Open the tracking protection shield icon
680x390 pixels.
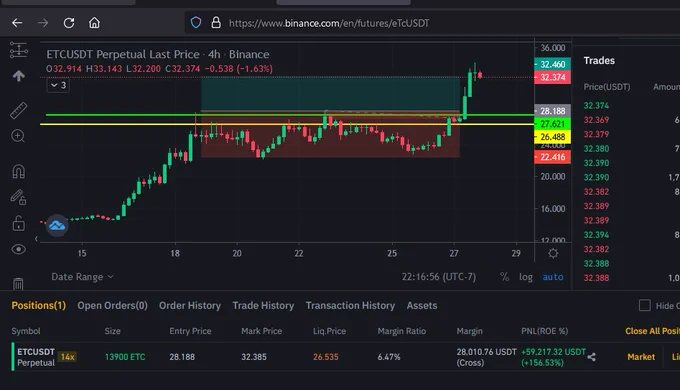tap(196, 23)
